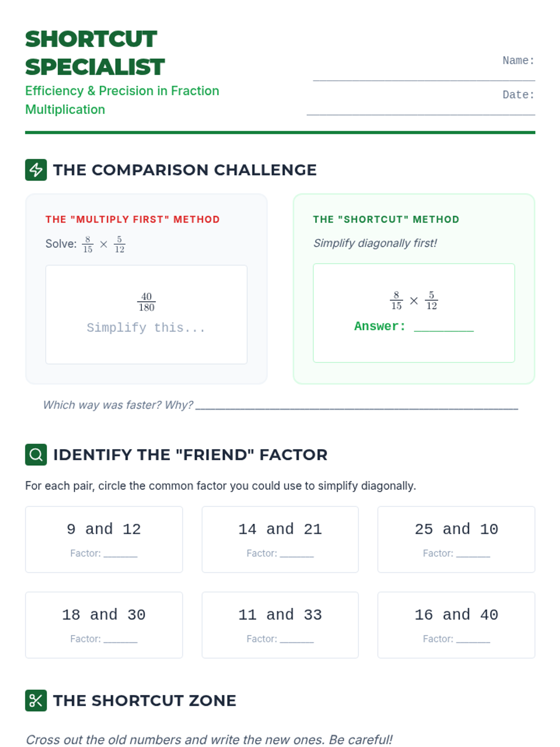560x747 pixels.
Task: Click the Name blank line
Action: click(x=424, y=80)
